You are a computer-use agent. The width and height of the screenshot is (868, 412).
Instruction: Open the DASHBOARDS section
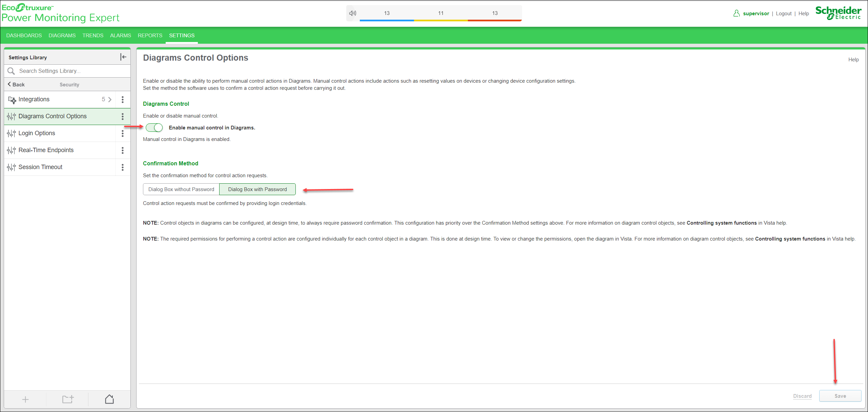[x=24, y=36]
